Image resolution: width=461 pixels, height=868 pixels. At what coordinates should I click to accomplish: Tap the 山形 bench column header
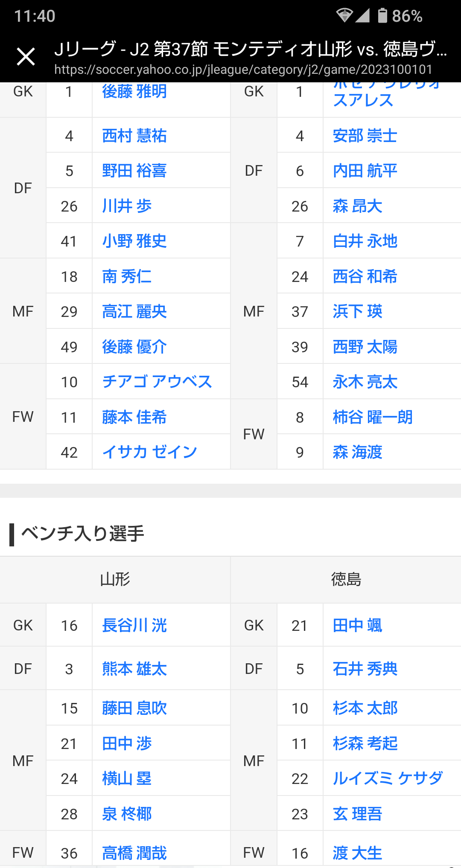[115, 580]
